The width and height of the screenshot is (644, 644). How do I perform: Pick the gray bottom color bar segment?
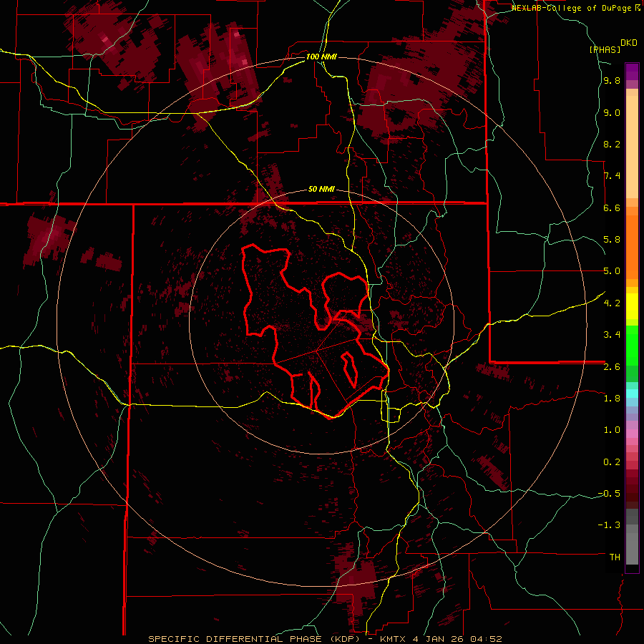tap(632, 548)
